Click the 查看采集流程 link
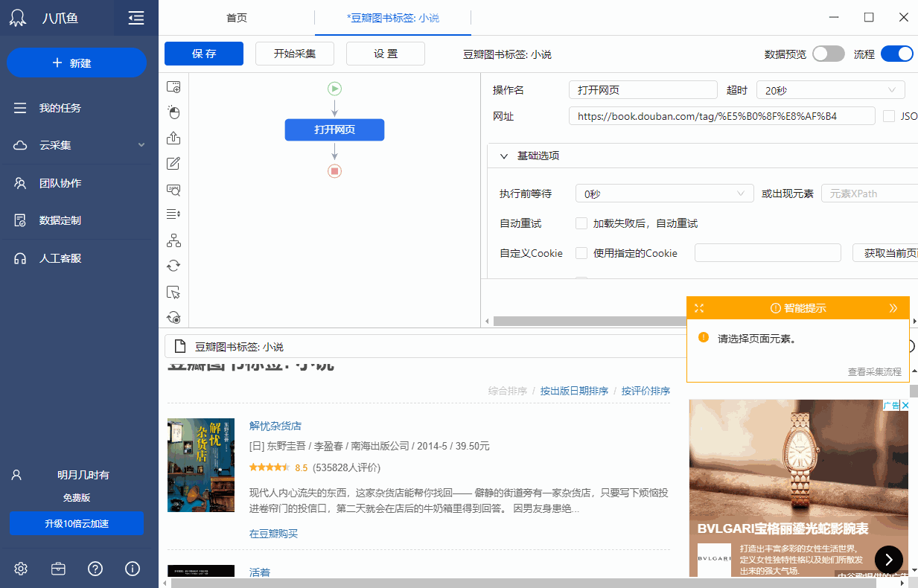Screen dimensions: 918x588 874,371
